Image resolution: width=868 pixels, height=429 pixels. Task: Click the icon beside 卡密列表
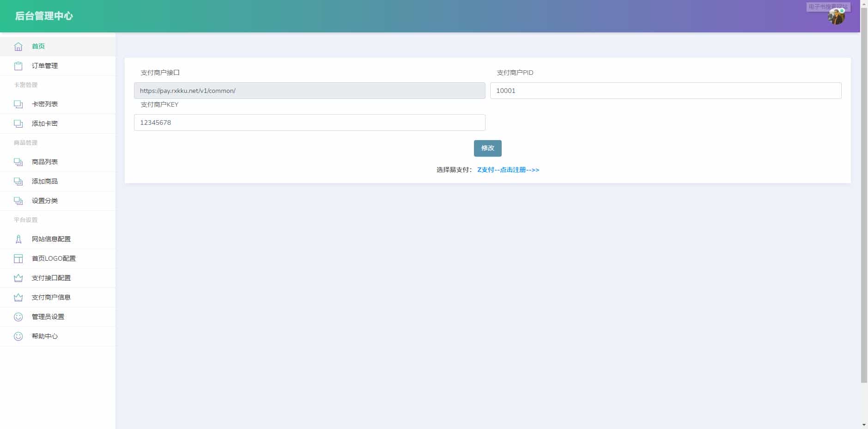pyautogui.click(x=18, y=104)
